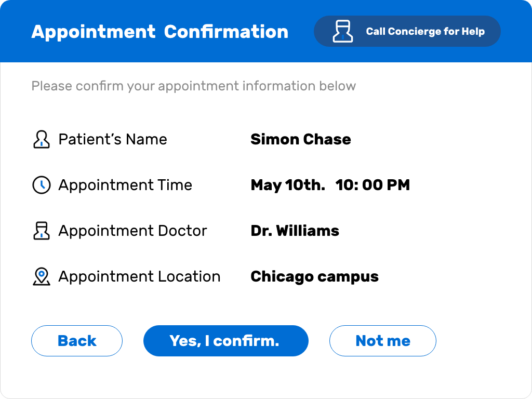Confirm with the "Yes, I confirm." button
The height and width of the screenshot is (399, 532).
(x=225, y=341)
